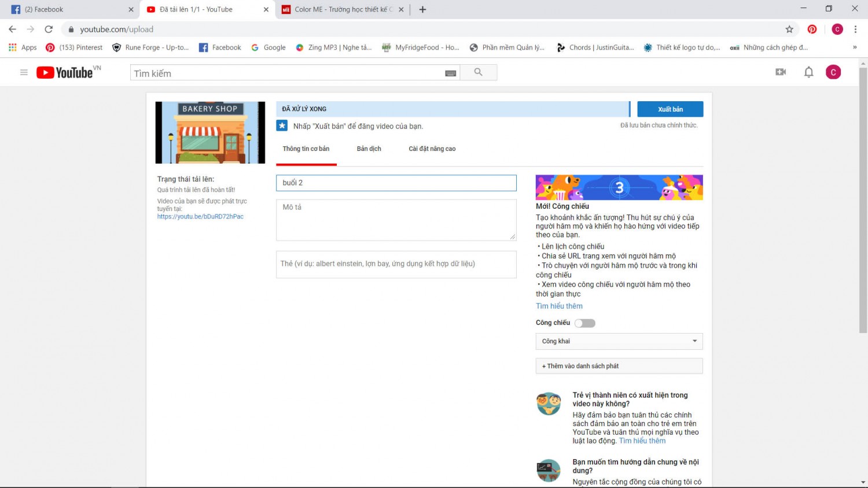The image size is (868, 488).
Task: Open the Apps bookmarks shortcut
Action: 23,47
